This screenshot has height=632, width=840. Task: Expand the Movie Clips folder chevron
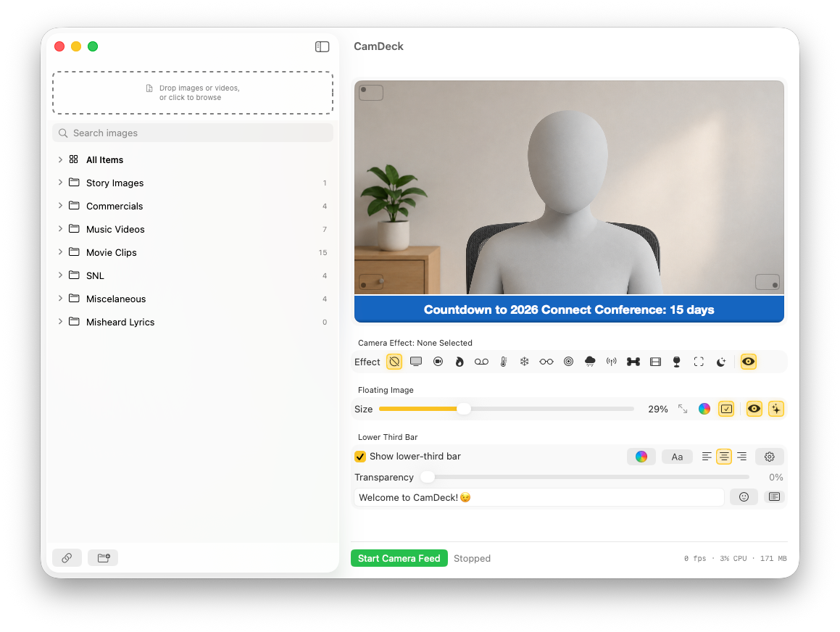[61, 251]
